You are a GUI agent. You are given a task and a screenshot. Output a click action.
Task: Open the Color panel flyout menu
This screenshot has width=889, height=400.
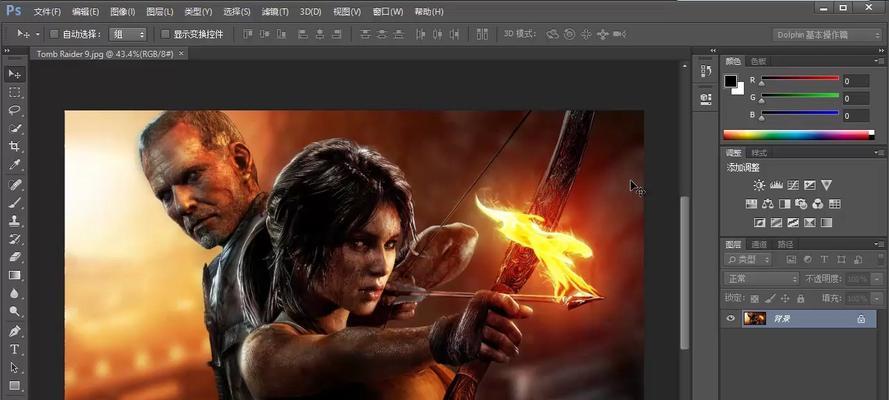click(x=878, y=61)
